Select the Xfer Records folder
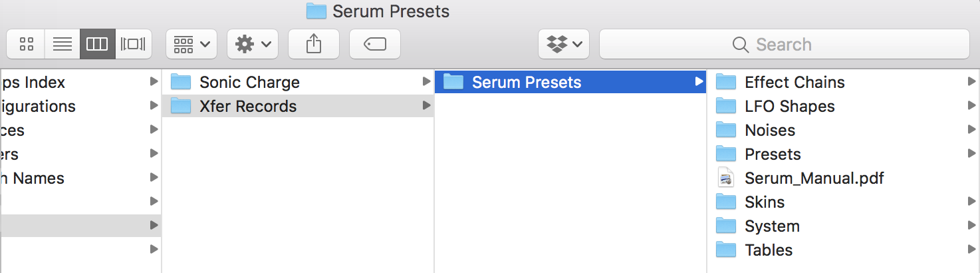The image size is (980, 273). point(247,107)
